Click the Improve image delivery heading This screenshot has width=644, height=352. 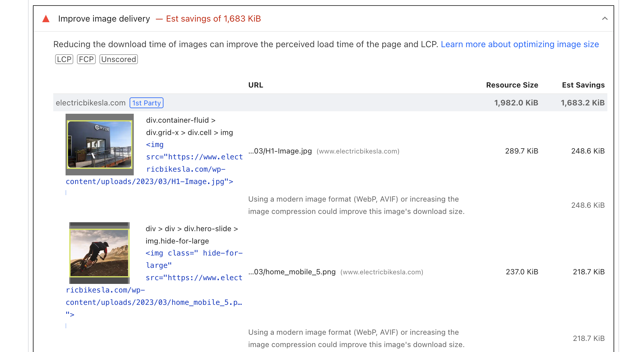(x=104, y=19)
